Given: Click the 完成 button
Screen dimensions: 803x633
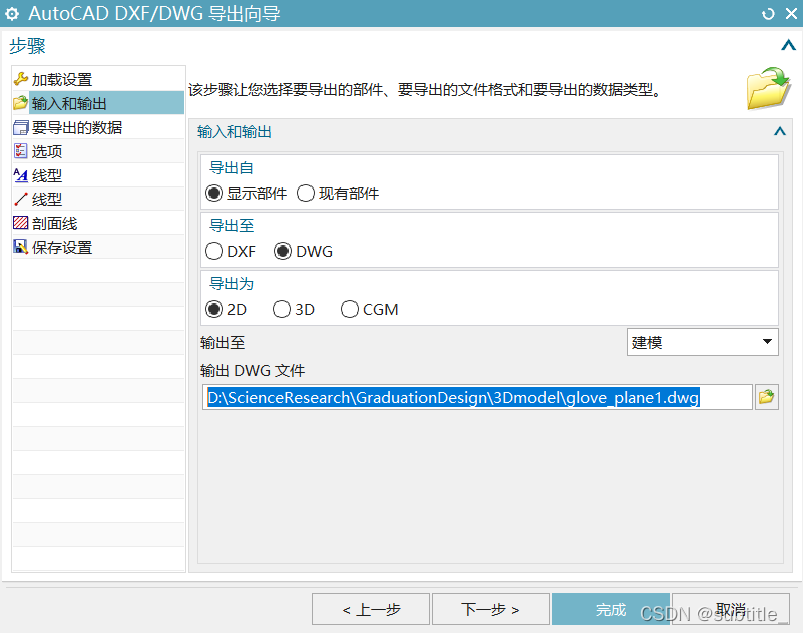Looking at the screenshot, I should pyautogui.click(x=610, y=609).
